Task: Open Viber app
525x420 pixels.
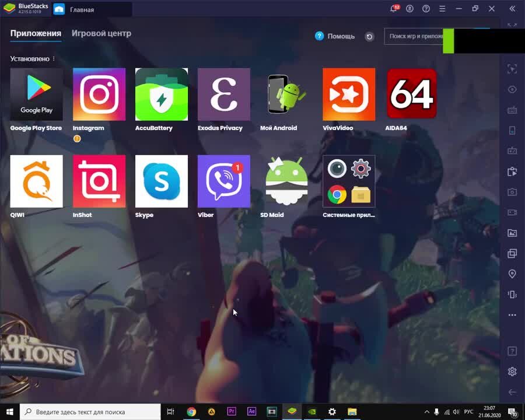Action: (x=224, y=181)
